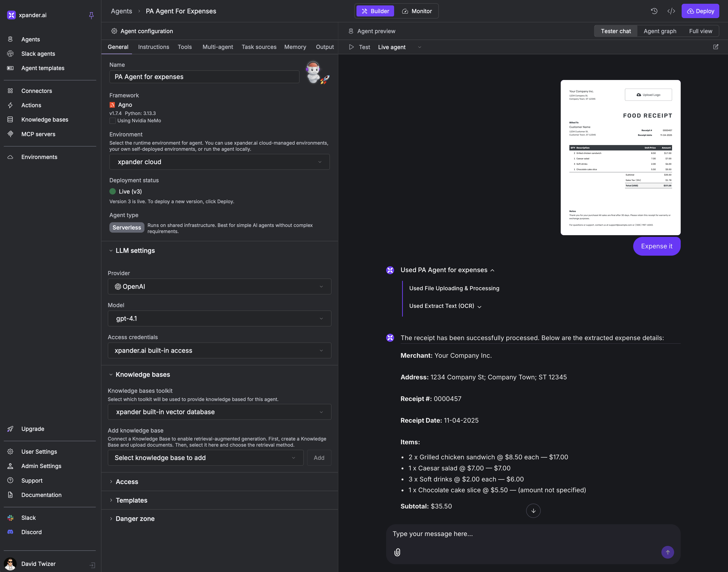Switch to Monitor mode toggle
This screenshot has width=728, height=572.
coord(417,11)
